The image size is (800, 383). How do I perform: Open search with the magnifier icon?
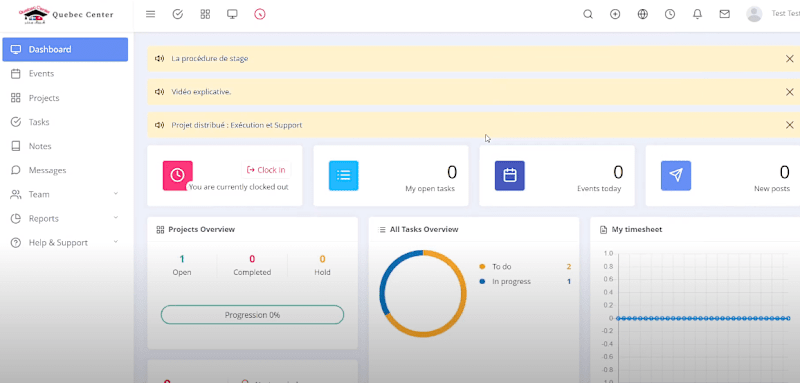click(x=588, y=14)
